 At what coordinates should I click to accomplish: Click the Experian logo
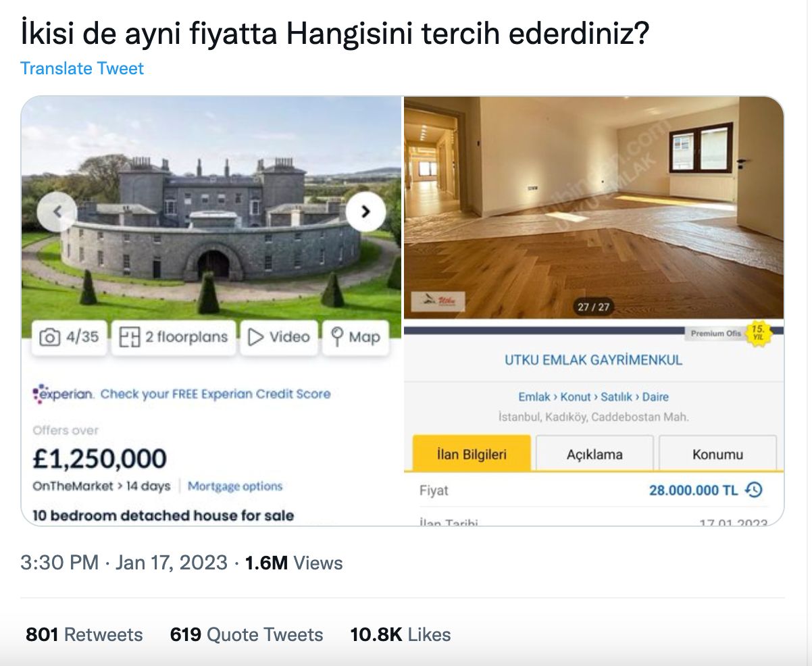[x=64, y=394]
